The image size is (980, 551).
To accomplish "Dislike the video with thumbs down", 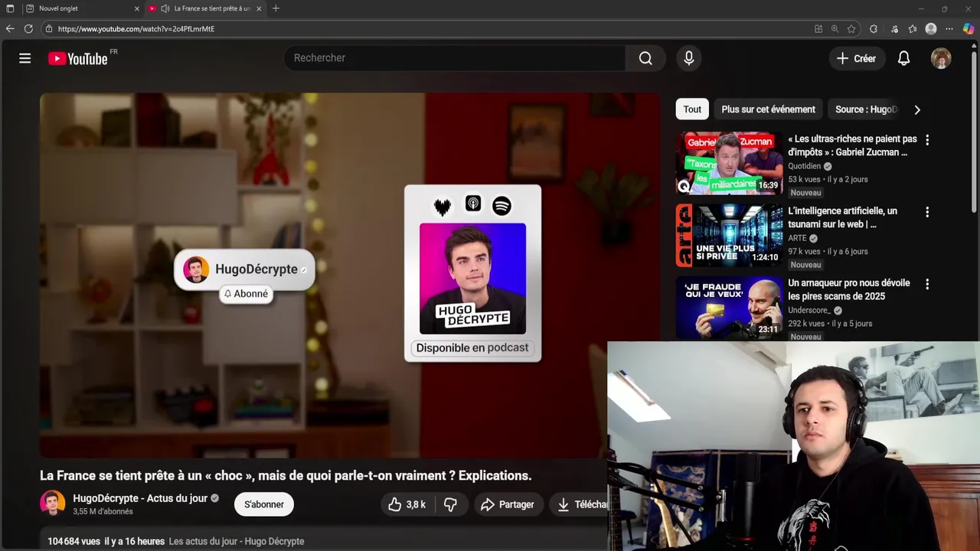I will coord(451,504).
